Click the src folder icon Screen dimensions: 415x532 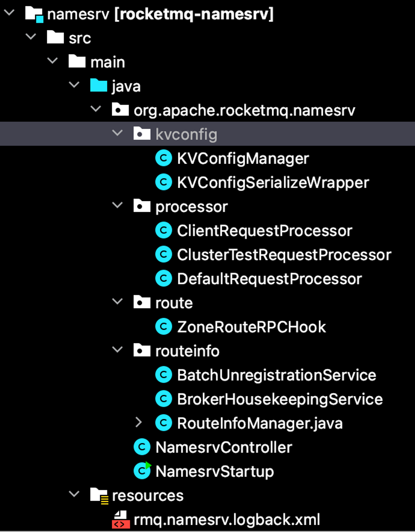pyautogui.click(x=55, y=37)
